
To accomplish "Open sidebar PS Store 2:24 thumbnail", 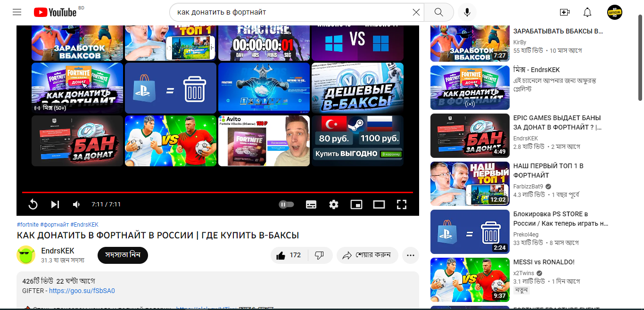I will pyautogui.click(x=470, y=232).
